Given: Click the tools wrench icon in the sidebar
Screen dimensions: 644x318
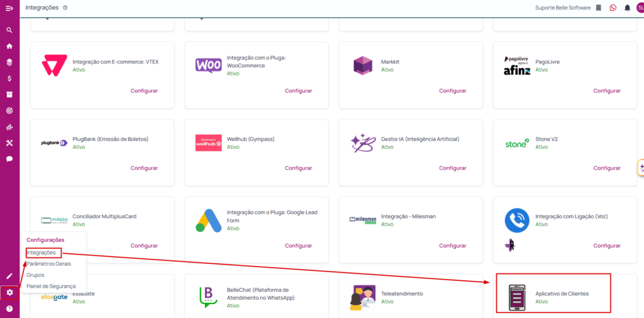Looking at the screenshot, I should coord(9,143).
